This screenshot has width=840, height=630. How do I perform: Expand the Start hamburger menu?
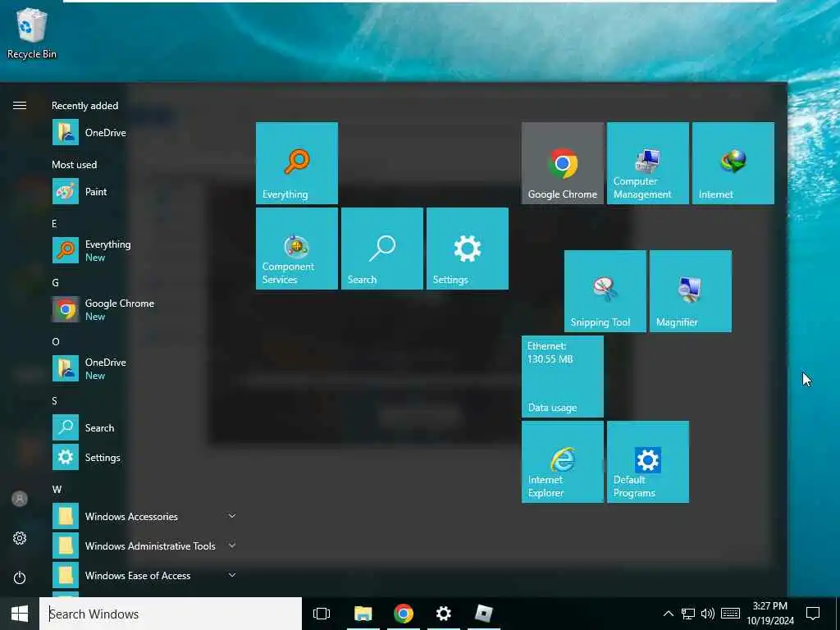coord(20,106)
